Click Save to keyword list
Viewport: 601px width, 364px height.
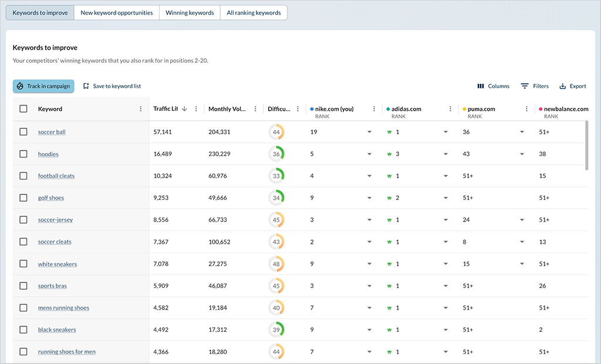point(112,86)
